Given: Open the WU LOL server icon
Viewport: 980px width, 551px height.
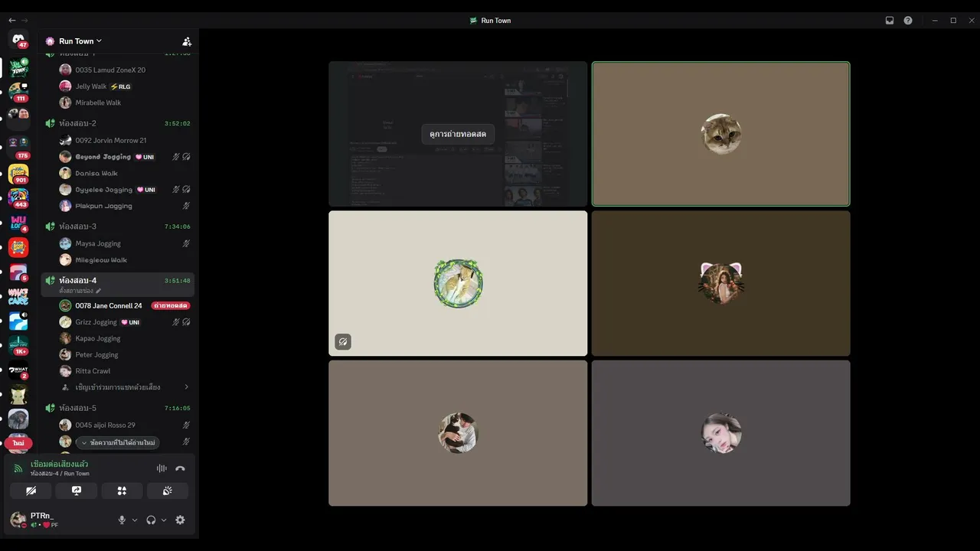Looking at the screenshot, I should pos(18,223).
